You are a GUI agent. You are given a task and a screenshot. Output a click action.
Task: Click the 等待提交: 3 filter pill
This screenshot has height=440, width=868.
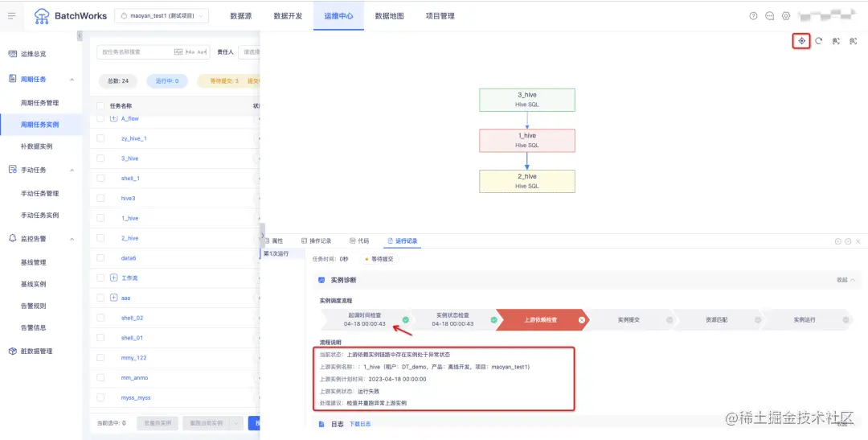click(224, 81)
